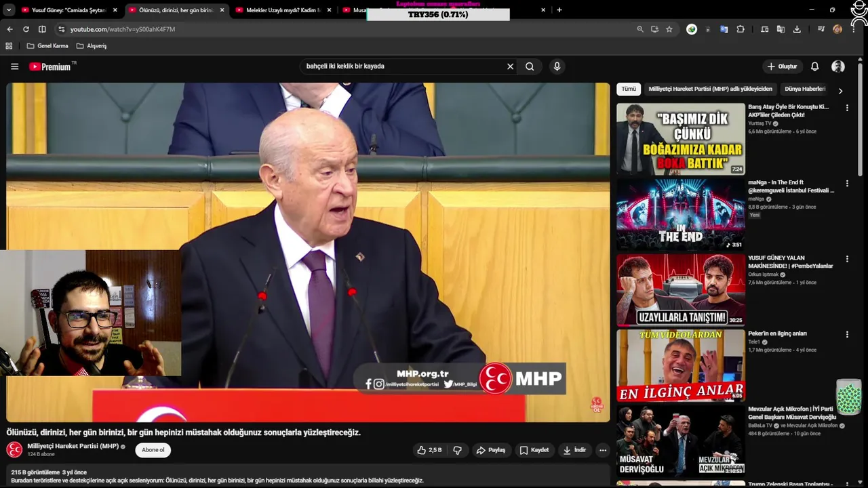Viewport: 868px width, 488px height.
Task: Close the Ölünüzü, dirinizi tab
Action: point(222,10)
